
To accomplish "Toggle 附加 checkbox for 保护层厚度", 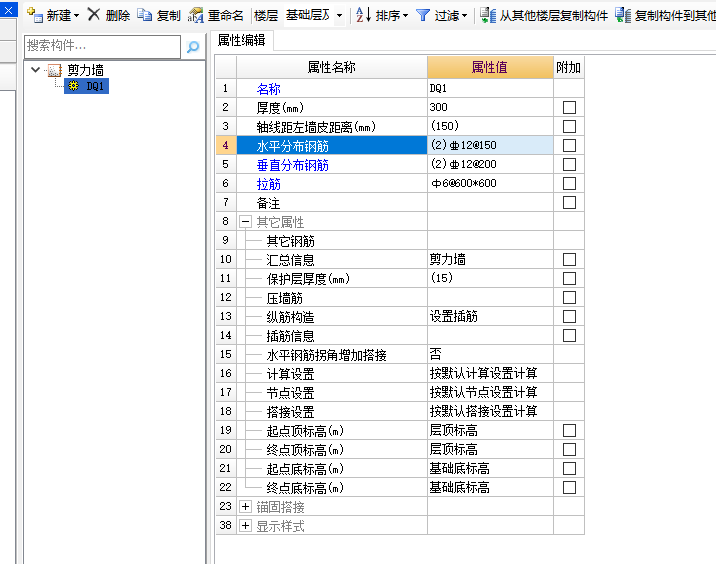I will coord(569,279).
